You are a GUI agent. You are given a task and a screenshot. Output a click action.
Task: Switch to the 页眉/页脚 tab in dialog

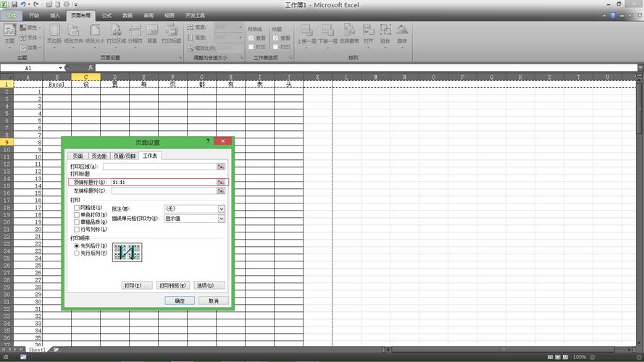click(x=125, y=156)
